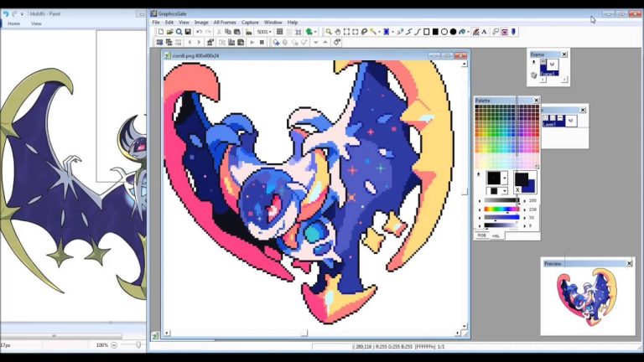Switch to the View tab in Paint
The image size is (644, 362).
click(x=36, y=23)
